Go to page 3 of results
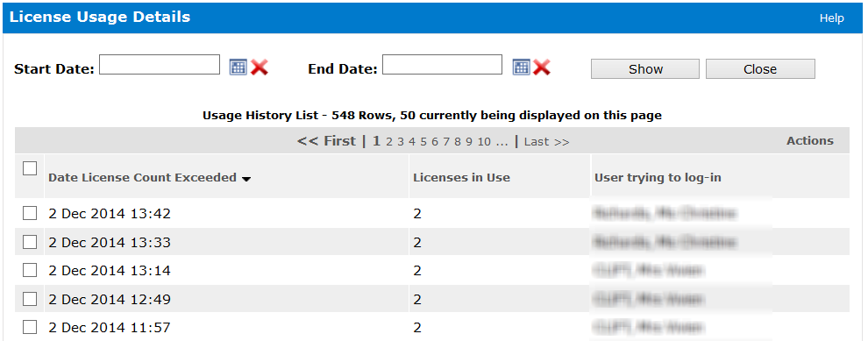This screenshot has width=868, height=341. [400, 142]
